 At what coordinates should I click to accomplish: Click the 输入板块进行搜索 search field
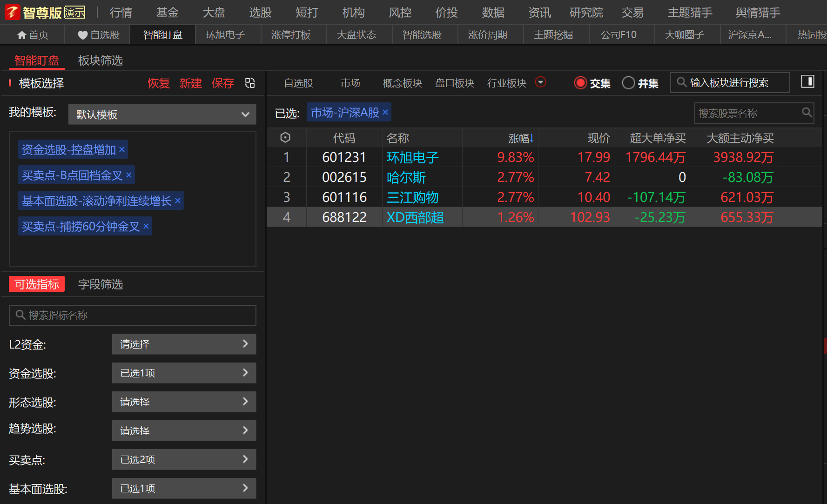[730, 82]
